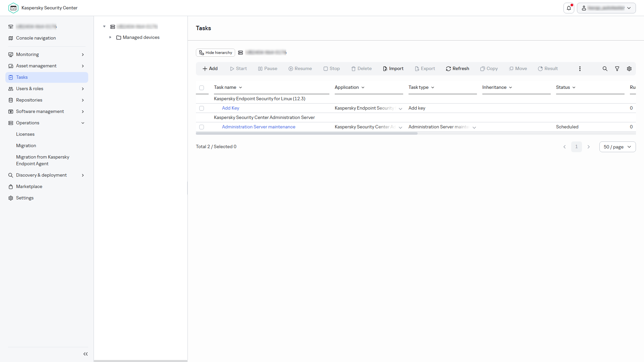This screenshot has height=362, width=644.
Task: Open the task filter funnel icon
Action: (x=617, y=69)
